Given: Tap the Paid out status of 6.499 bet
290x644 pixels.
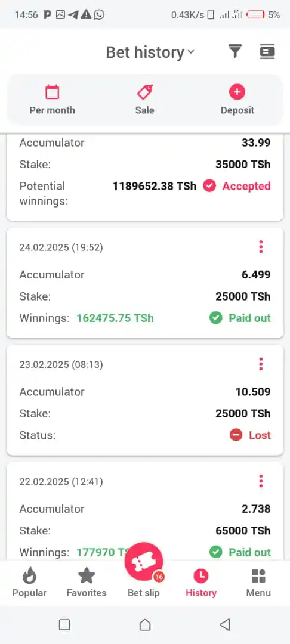Looking at the screenshot, I should point(240,318).
